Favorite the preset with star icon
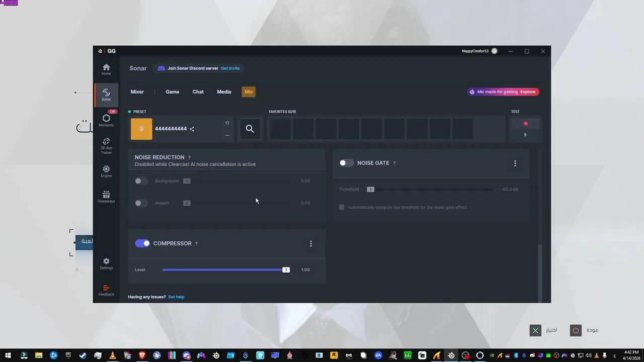 (x=227, y=123)
